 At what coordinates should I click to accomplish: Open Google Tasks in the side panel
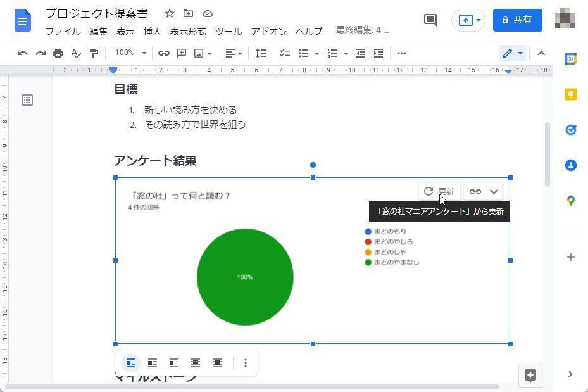pyautogui.click(x=570, y=130)
